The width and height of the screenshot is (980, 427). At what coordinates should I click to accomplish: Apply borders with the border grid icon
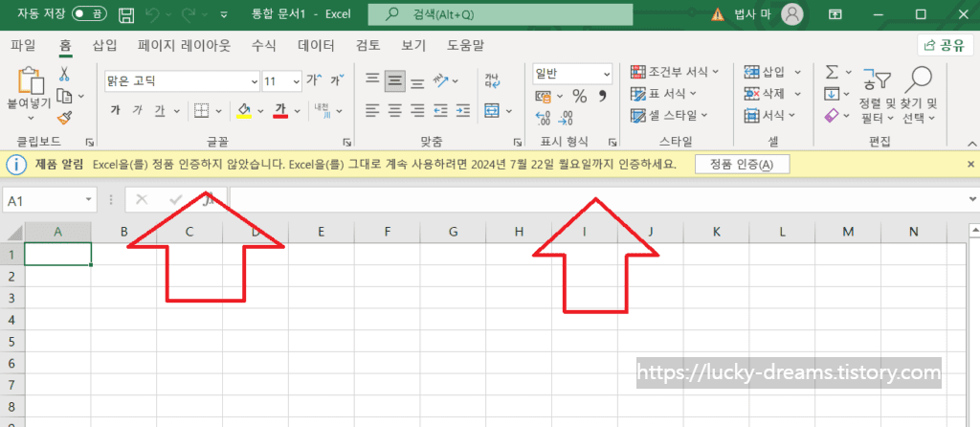(x=201, y=111)
